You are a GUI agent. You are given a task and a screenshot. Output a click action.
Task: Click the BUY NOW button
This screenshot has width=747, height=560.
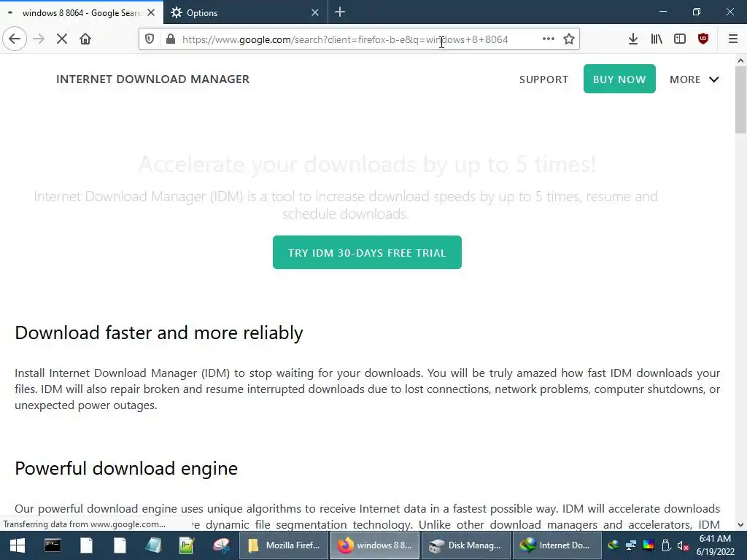click(619, 79)
